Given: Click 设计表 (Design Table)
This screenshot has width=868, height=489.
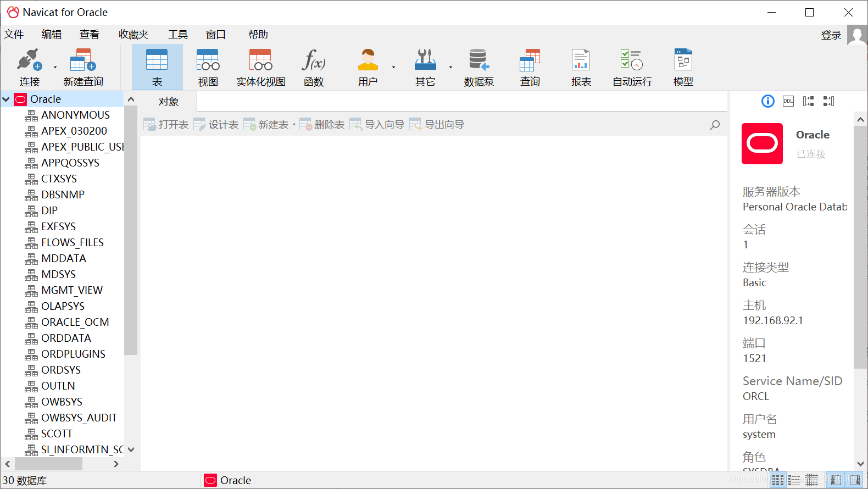Looking at the screenshot, I should click(216, 125).
